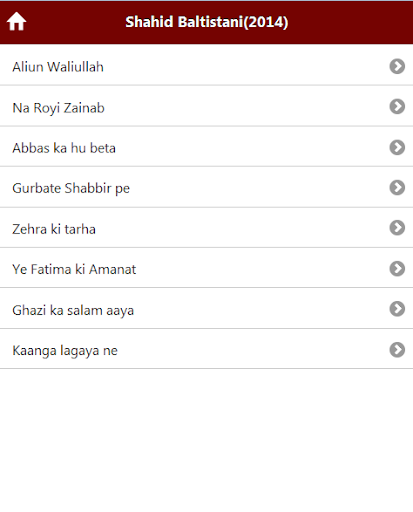Tap the arrow icon beside Abbas ka hu beta

click(x=397, y=147)
